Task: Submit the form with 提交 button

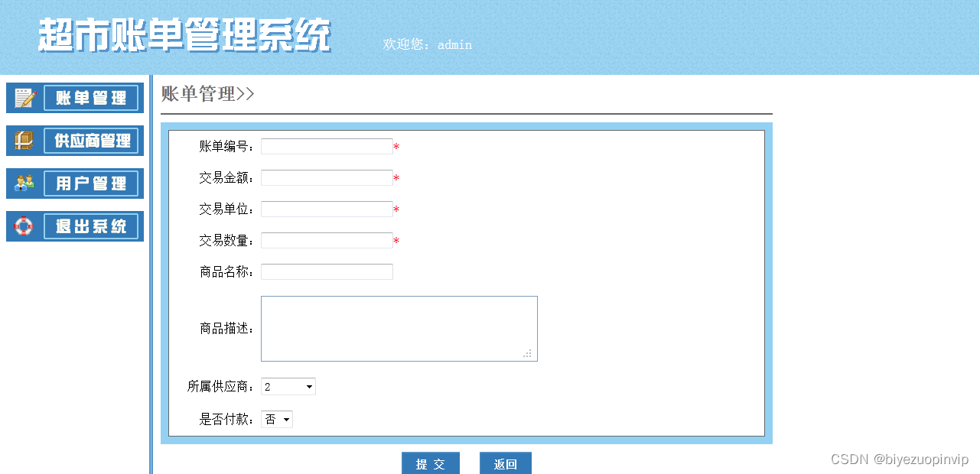Action: [431, 464]
